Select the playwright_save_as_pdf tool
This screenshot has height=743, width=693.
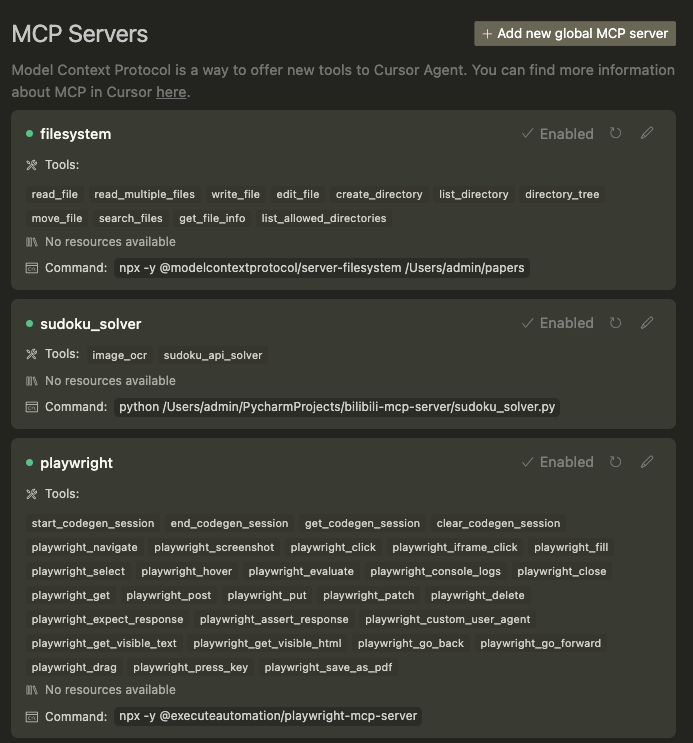(328, 667)
